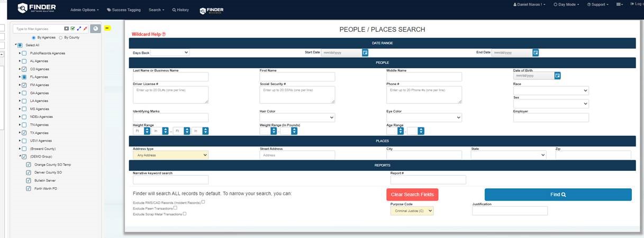Enable Exclude RMS/CAD Records checkbox
Viewport: 644px width, 238px height.
(203, 202)
